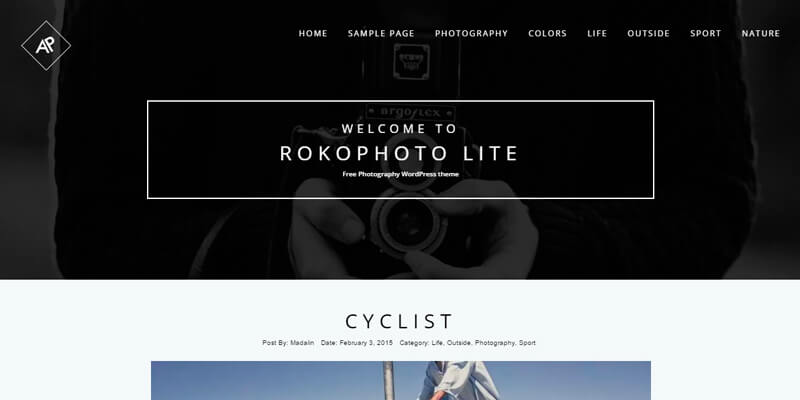Open the Outside category link under Cyclist

tap(459, 343)
